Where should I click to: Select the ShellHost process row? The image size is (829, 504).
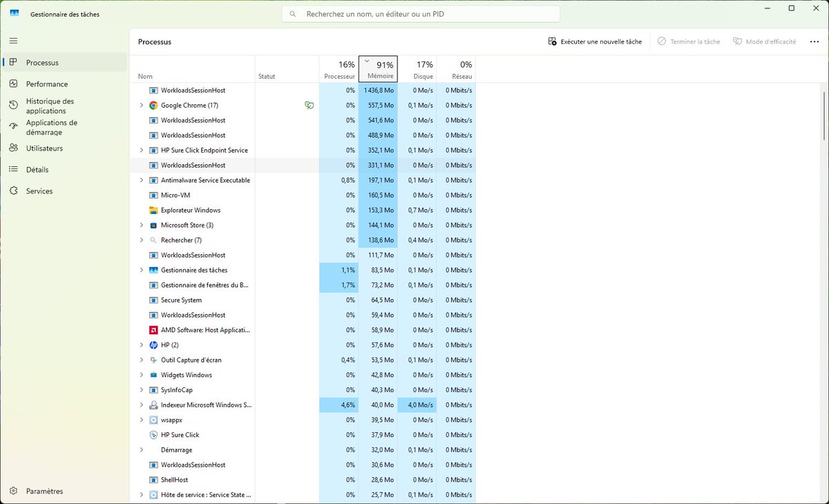(x=303, y=479)
